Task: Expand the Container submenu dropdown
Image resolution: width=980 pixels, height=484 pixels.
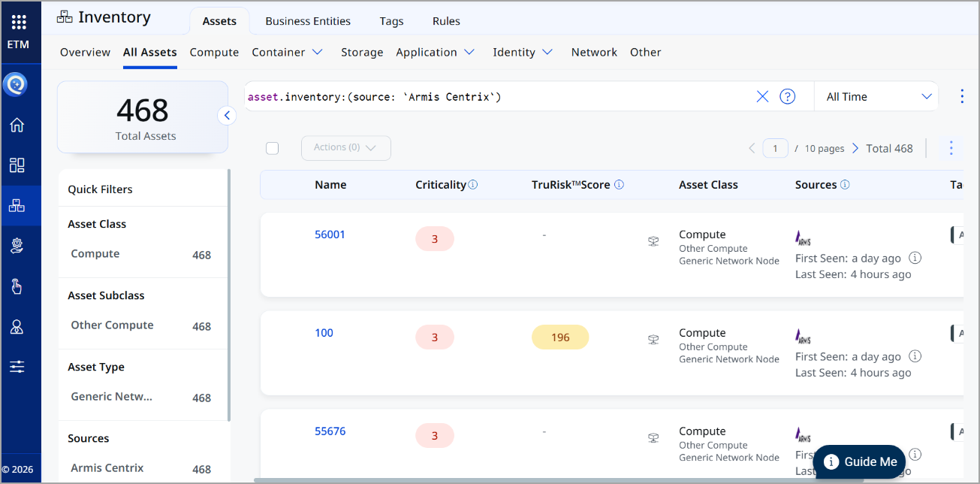Action: pos(317,52)
